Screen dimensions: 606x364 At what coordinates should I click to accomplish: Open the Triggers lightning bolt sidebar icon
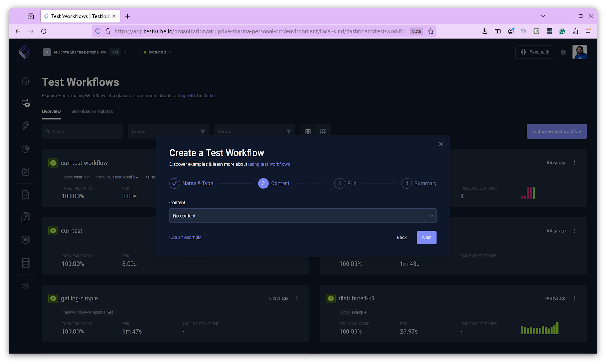click(25, 126)
